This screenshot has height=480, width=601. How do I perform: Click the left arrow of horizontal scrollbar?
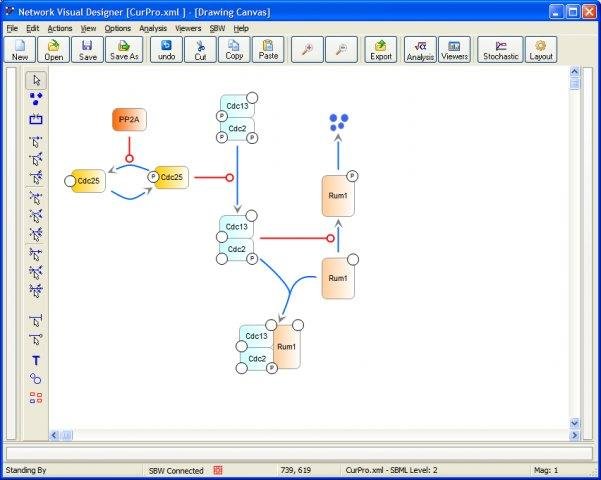54,435
